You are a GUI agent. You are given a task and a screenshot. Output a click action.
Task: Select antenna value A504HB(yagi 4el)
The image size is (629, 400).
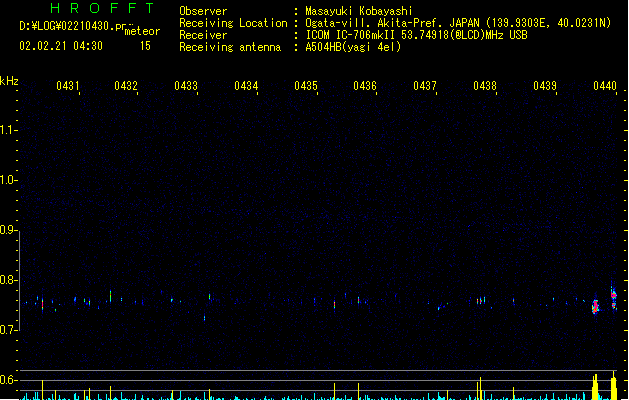pos(353,47)
